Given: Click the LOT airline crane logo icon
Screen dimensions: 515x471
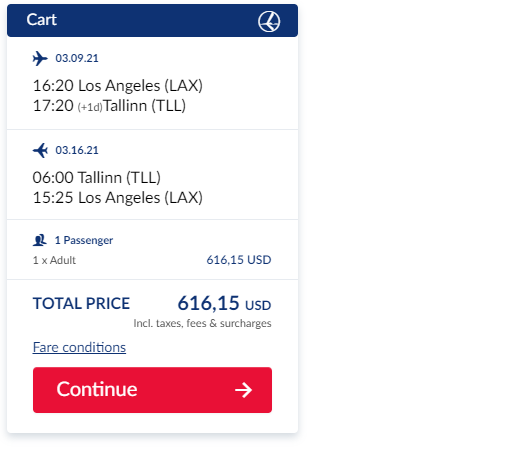Looking at the screenshot, I should pyautogui.click(x=269, y=21).
